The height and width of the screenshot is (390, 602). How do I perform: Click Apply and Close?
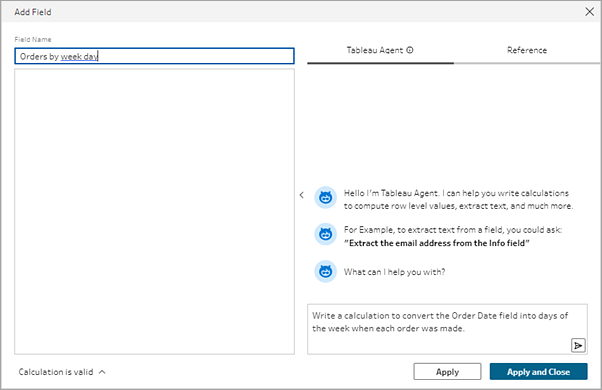pos(538,372)
